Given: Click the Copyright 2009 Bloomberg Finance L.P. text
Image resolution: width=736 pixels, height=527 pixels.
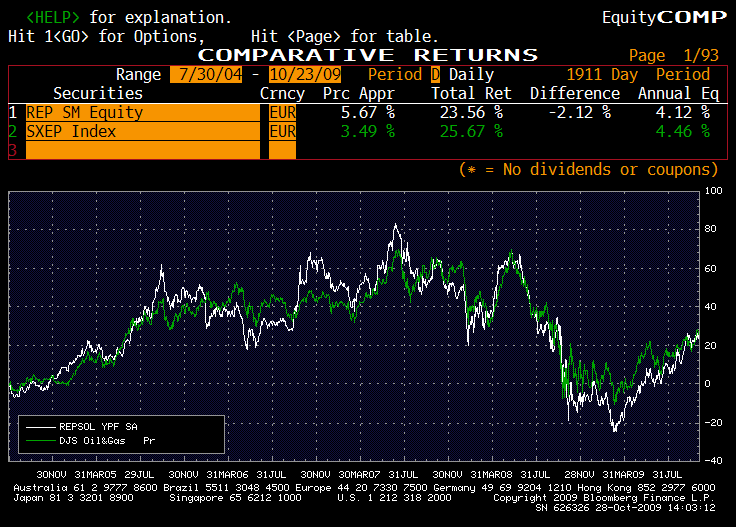Looking at the screenshot, I should pos(604,498).
